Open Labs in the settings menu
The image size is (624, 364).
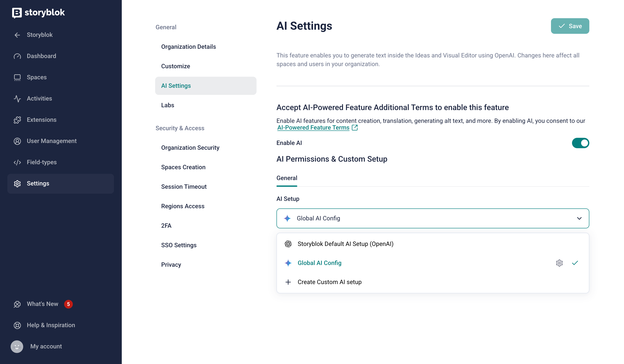point(168,105)
